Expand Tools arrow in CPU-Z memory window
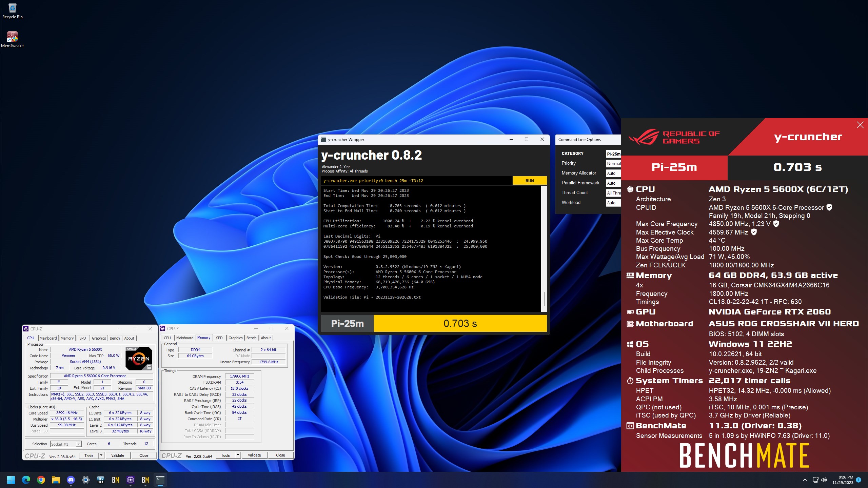Viewport: 868px width, 488px height. coord(238,455)
